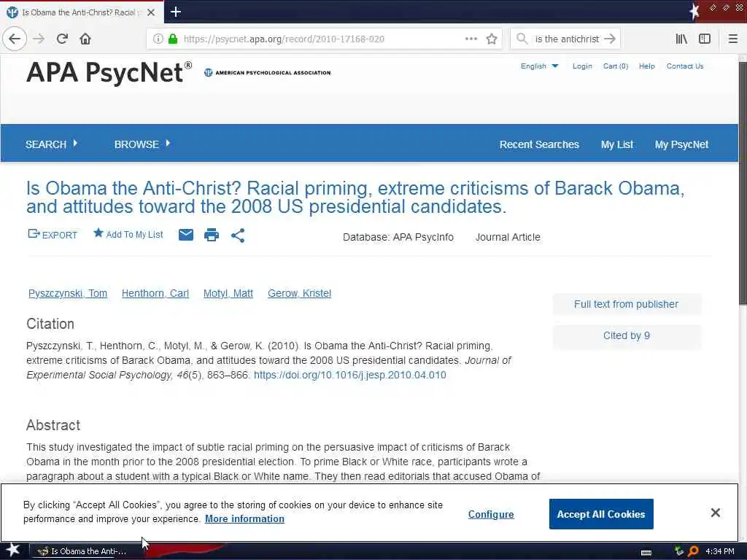Click the keyboard tray icon
Image resolution: width=747 pixels, height=560 pixels.
(646, 553)
